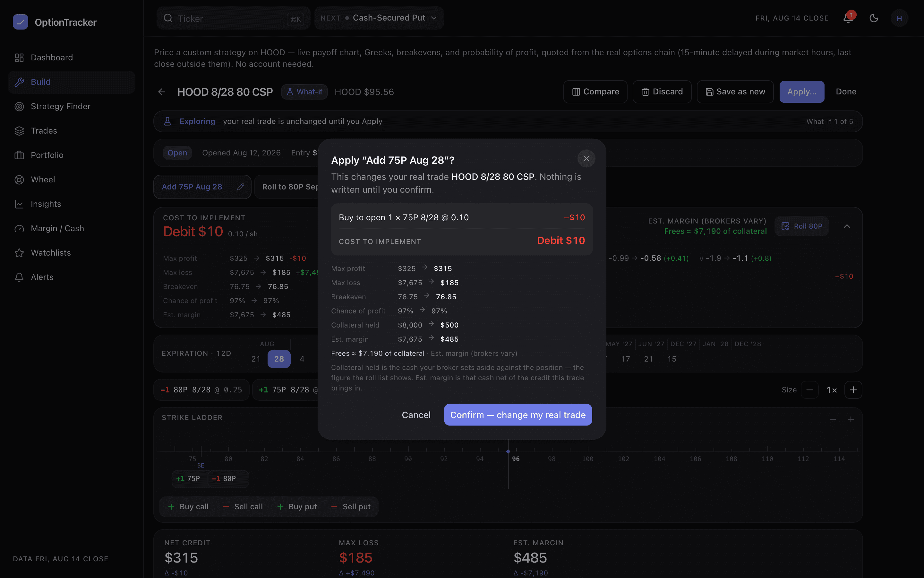Zoom in the strike ladder

[x=851, y=419]
